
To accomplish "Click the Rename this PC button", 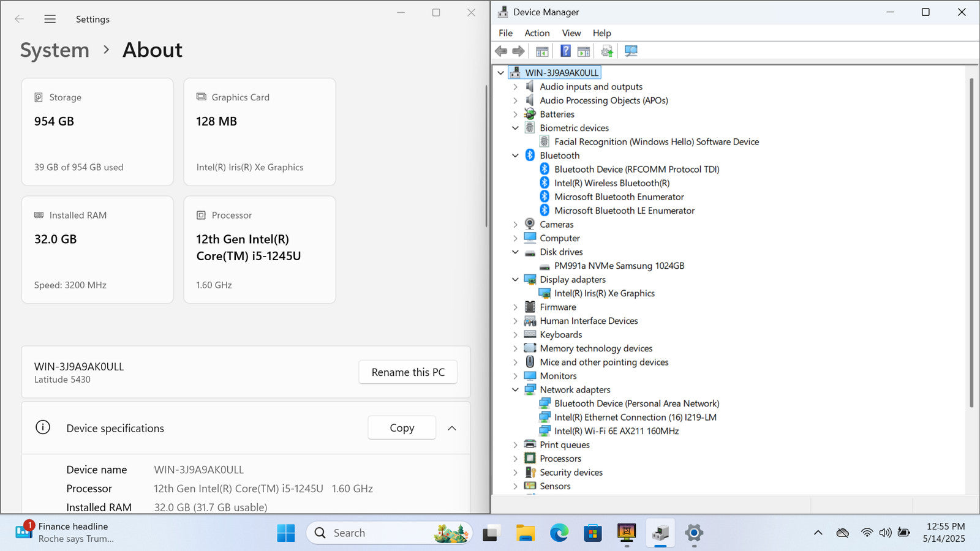I will [x=408, y=372].
